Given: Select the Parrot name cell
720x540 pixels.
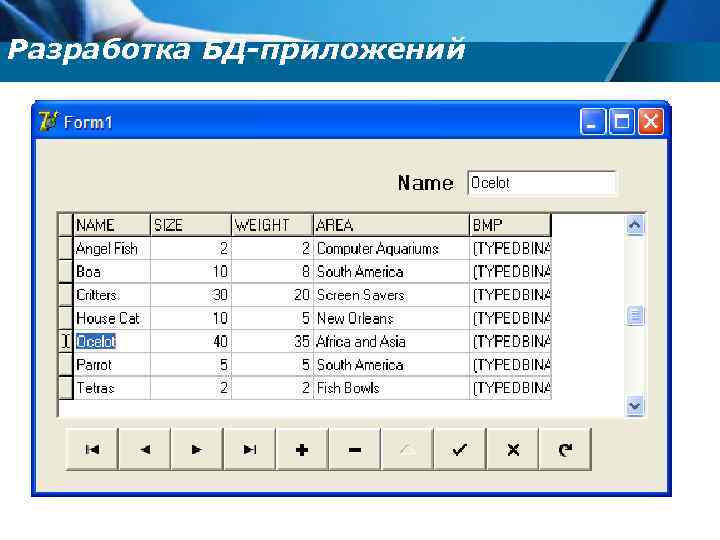Looking at the screenshot, I should [x=112, y=365].
